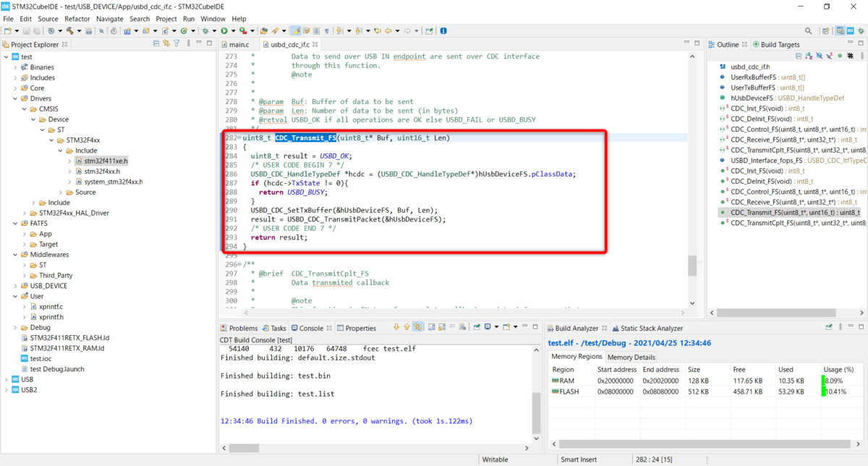Screen dimensions: 868x466
Task: Open the Refactor menu
Action: click(x=77, y=18)
